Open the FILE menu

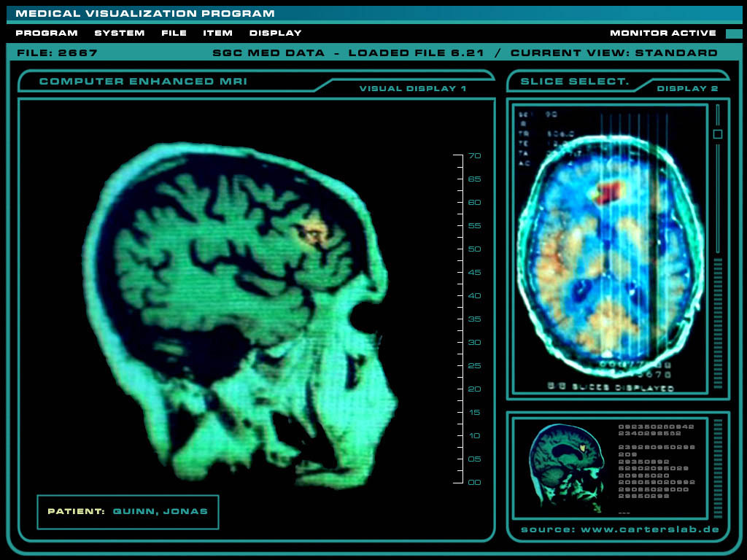click(174, 33)
